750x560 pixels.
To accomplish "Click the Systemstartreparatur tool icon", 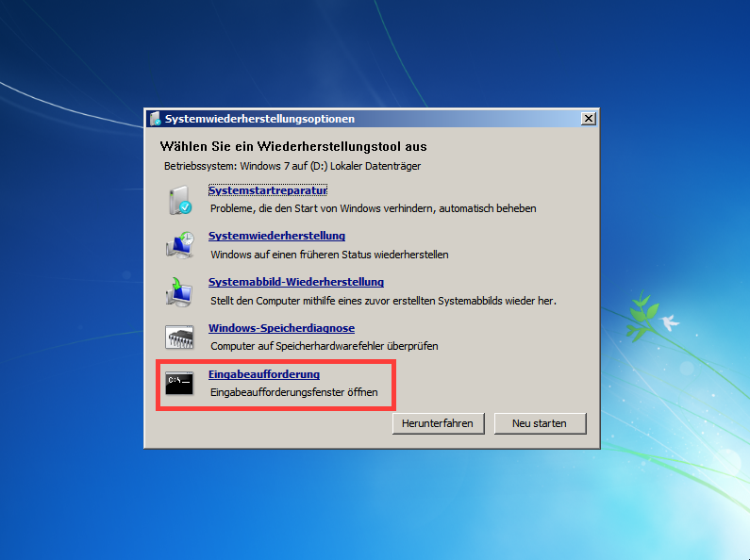I will tap(179, 200).
